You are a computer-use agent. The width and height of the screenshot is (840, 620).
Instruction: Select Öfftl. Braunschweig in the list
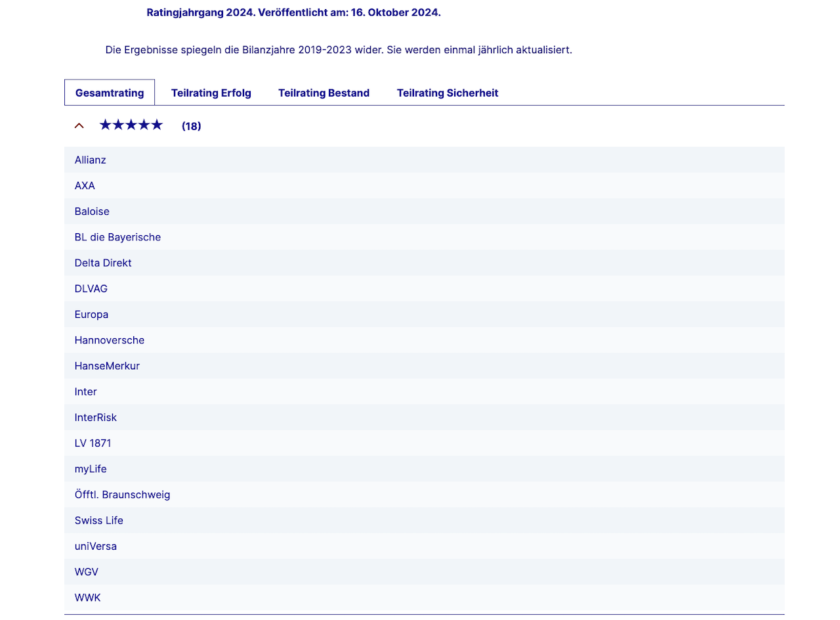425,495
